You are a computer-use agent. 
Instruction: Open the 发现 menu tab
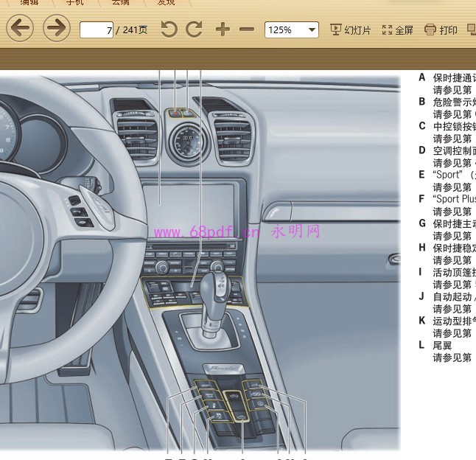point(166,3)
